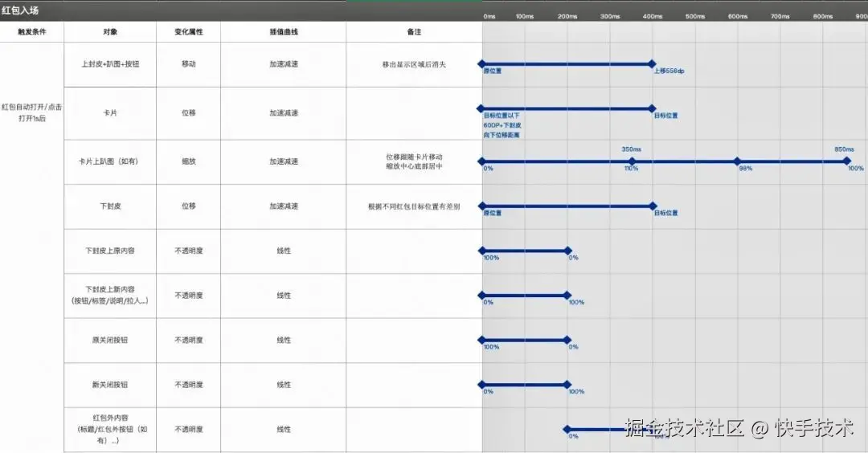Click the 位移 attribute in the 下封皮 row
This screenshot has height=453, width=868.
[189, 206]
